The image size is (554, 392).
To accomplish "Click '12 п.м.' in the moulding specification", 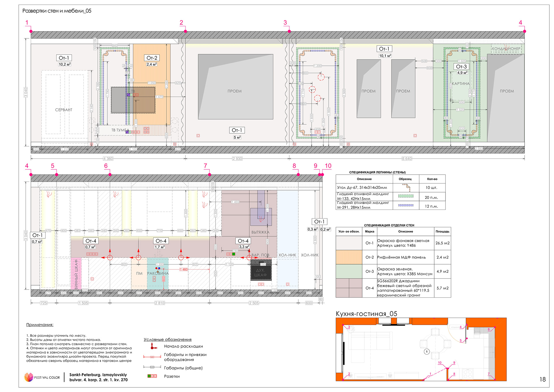I will click(431, 206).
